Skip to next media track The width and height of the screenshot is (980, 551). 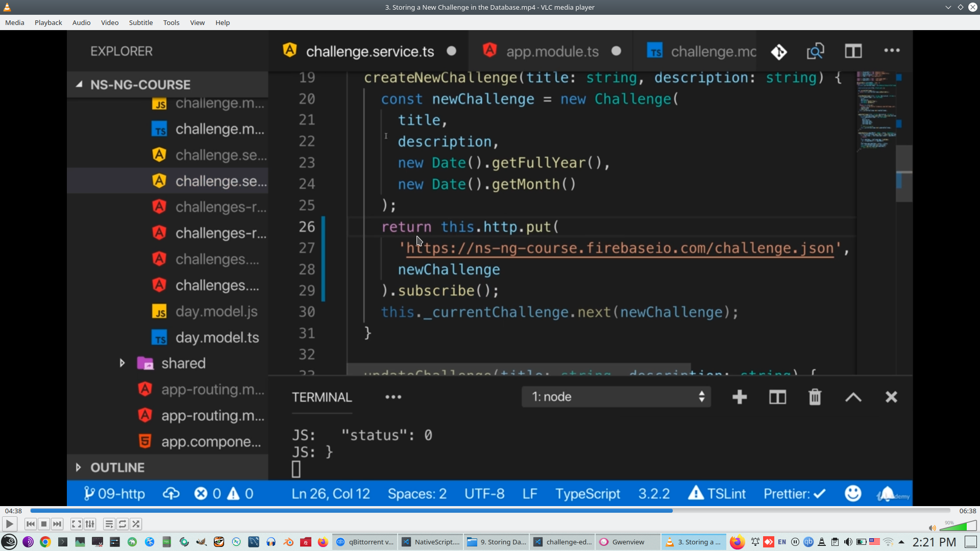coord(57,524)
